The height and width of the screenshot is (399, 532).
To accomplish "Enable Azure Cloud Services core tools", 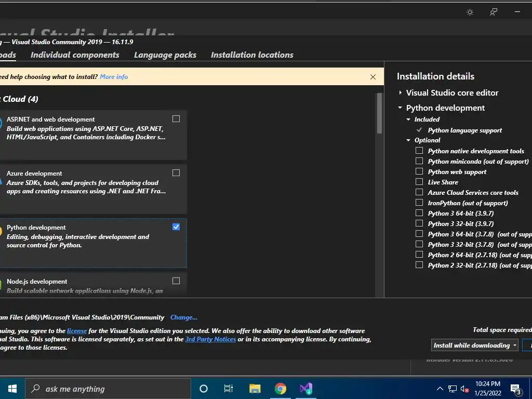I will pos(419,192).
